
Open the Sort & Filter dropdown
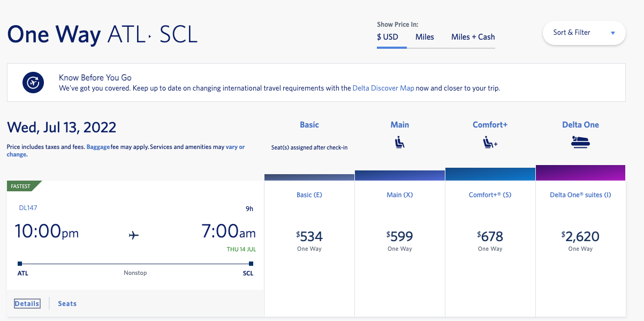[584, 33]
